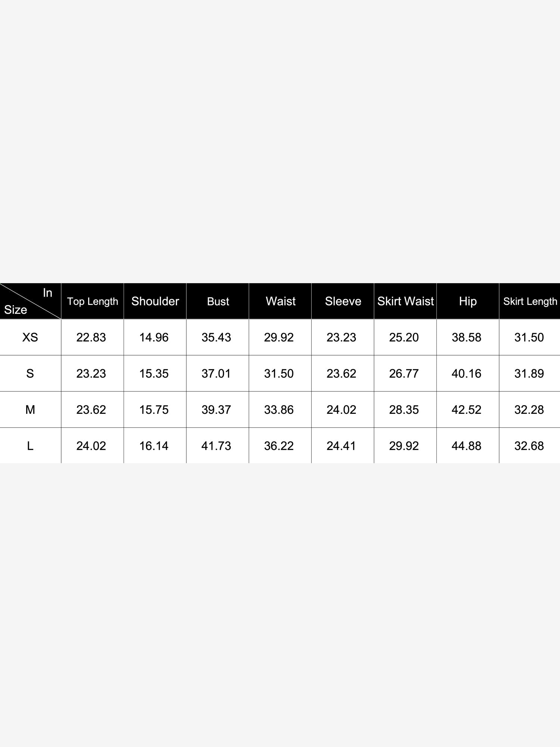The image size is (560, 747).
Task: Click the Top Length column header
Action: 93,301
